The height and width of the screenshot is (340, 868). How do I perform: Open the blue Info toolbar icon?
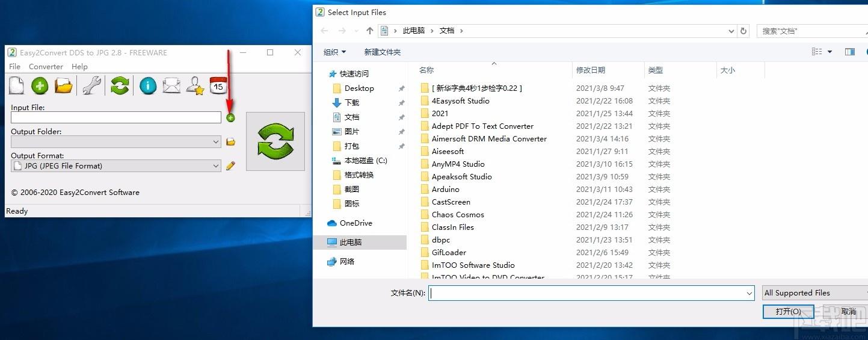coord(148,86)
